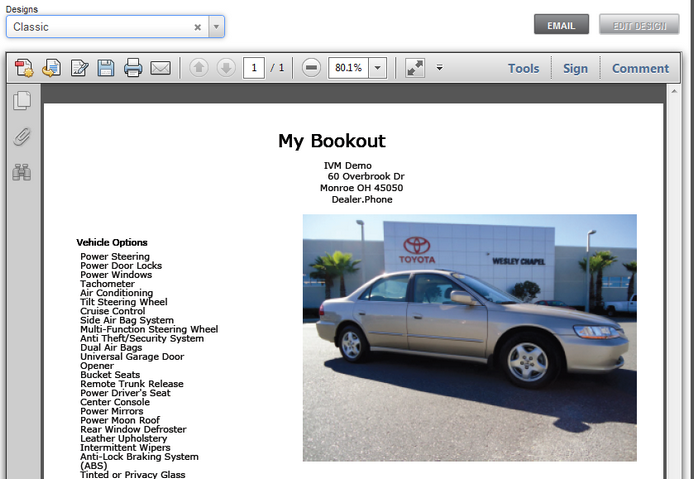Click the Vehicle Options heading
Screen dimensions: 694x479
(112, 243)
